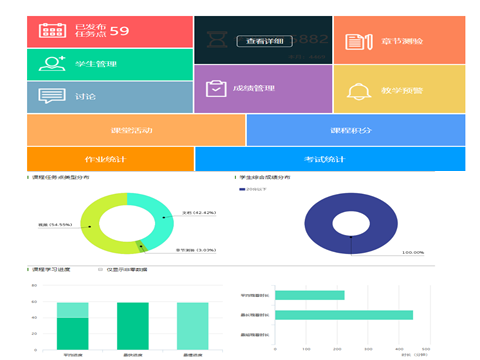Screen dimensions: 480x360
Task: Click the calendar icon for published task points
Action: pos(52,30)
